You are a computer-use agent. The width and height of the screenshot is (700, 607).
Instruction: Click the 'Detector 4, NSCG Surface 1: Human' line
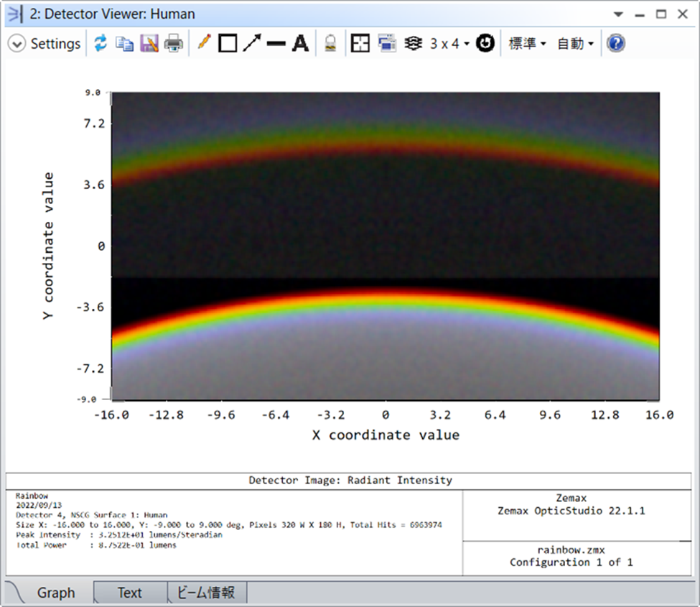coord(91,515)
